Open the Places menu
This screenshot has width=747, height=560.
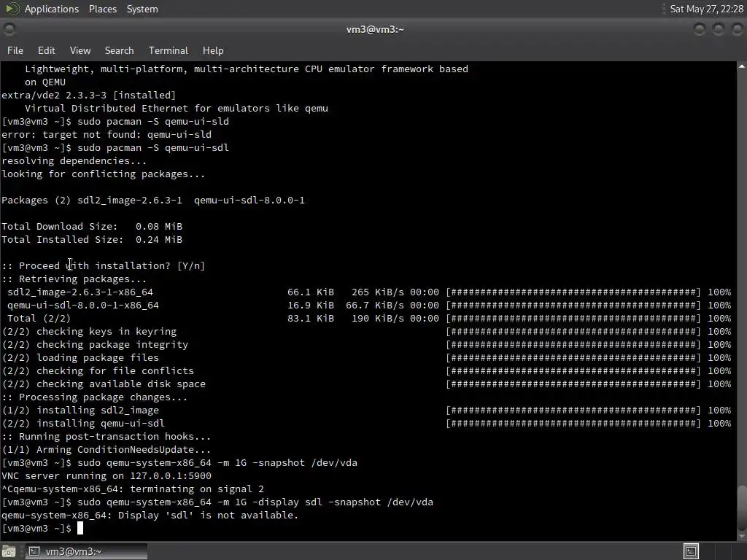click(x=102, y=9)
